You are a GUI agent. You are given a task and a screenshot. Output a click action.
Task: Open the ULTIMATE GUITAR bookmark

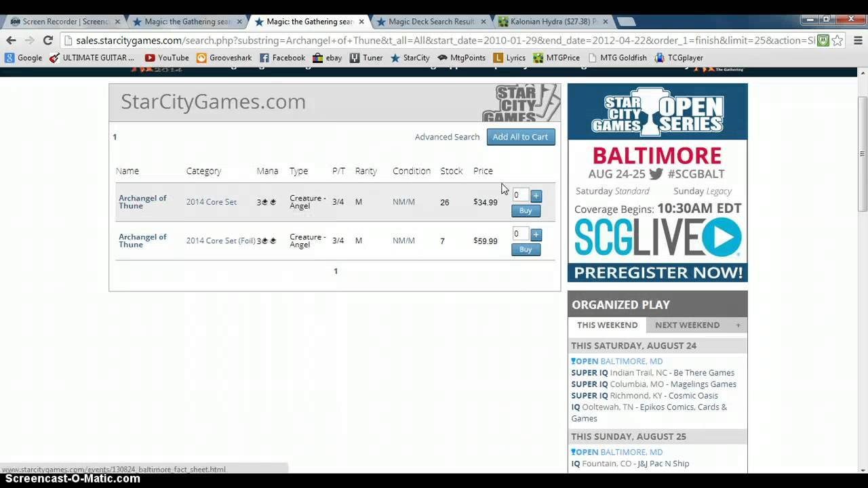pos(92,58)
